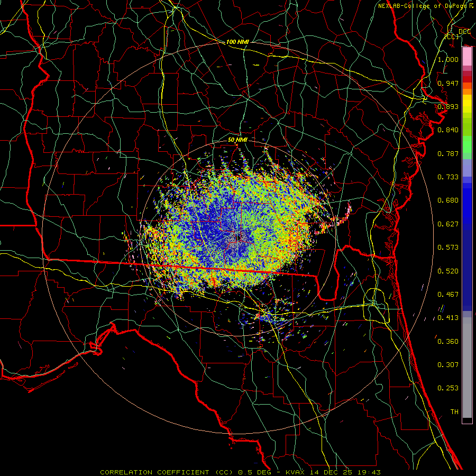Click the pink segment of the color bar
The image size is (476, 476).
pyautogui.click(x=467, y=57)
